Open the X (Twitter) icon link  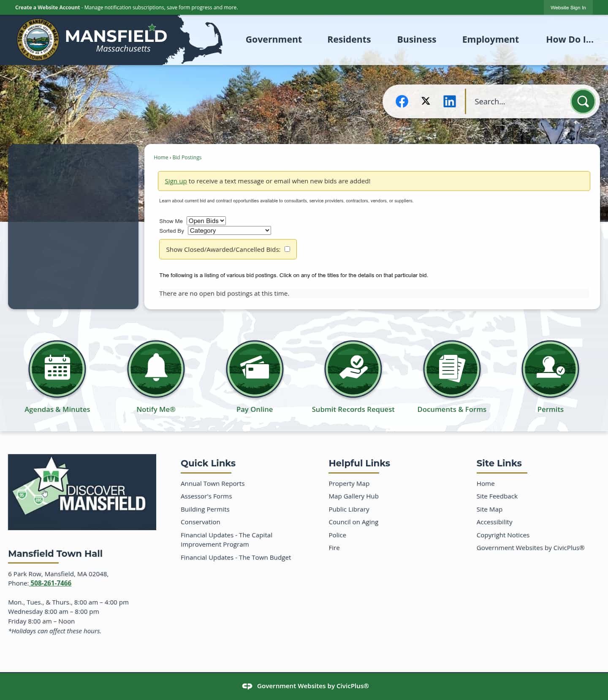pyautogui.click(x=426, y=101)
